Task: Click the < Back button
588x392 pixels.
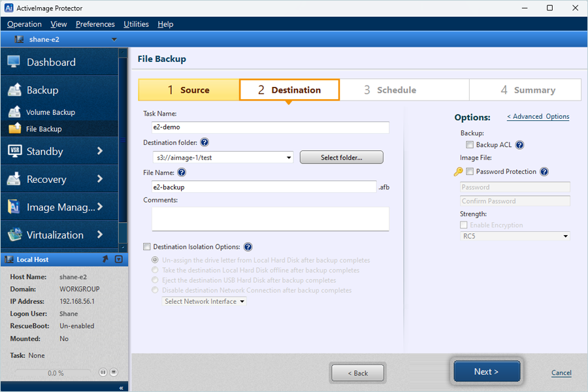Action: pos(357,373)
